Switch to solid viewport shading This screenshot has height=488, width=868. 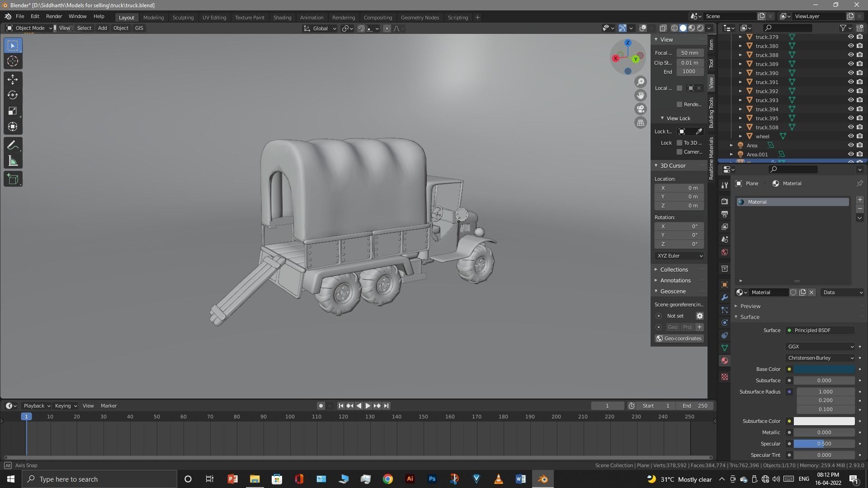coord(683,28)
